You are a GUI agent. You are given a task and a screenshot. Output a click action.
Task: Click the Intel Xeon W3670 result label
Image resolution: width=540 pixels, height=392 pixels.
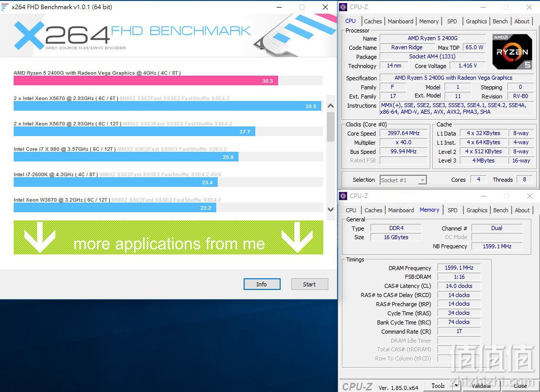(x=62, y=200)
